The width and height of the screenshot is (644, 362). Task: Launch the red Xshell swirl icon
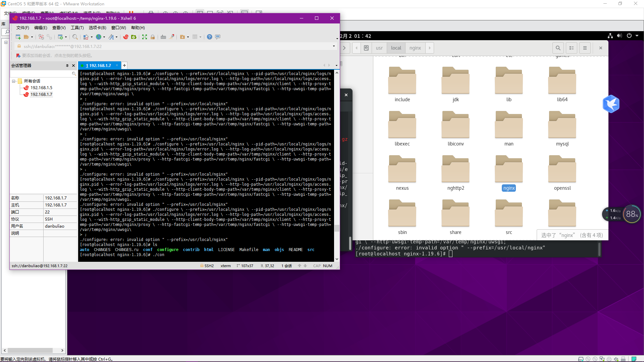(x=126, y=37)
